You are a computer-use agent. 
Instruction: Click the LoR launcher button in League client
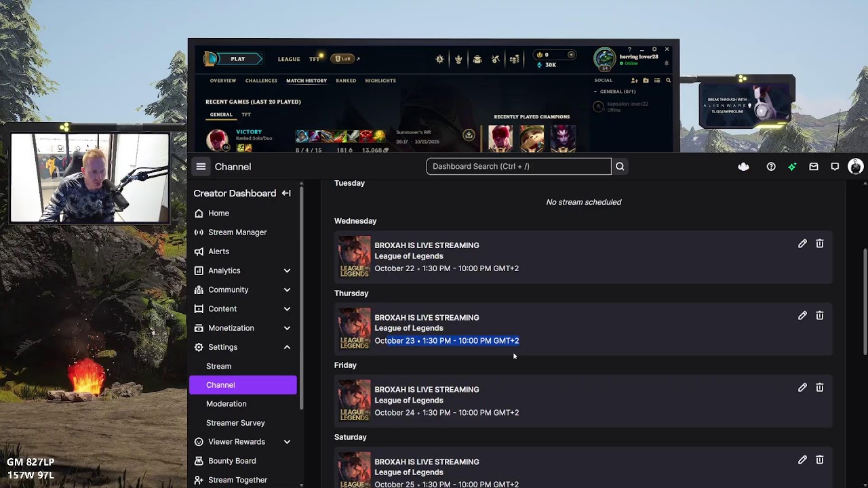344,59
